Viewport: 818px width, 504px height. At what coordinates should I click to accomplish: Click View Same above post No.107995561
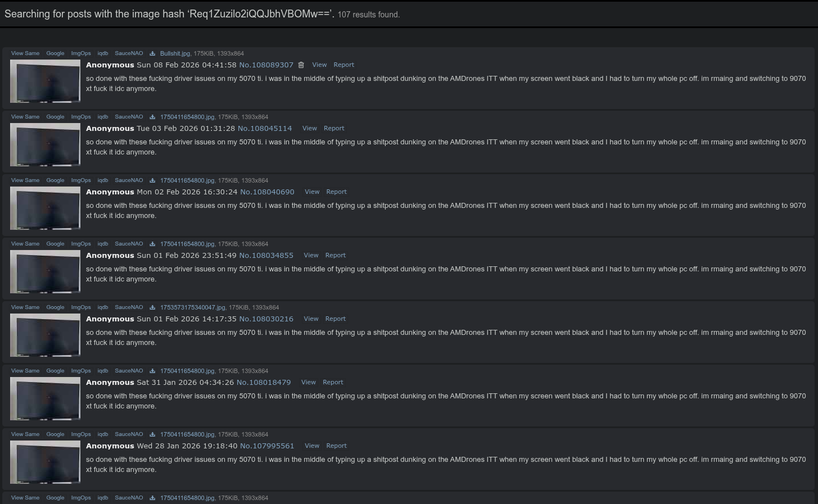(25, 434)
